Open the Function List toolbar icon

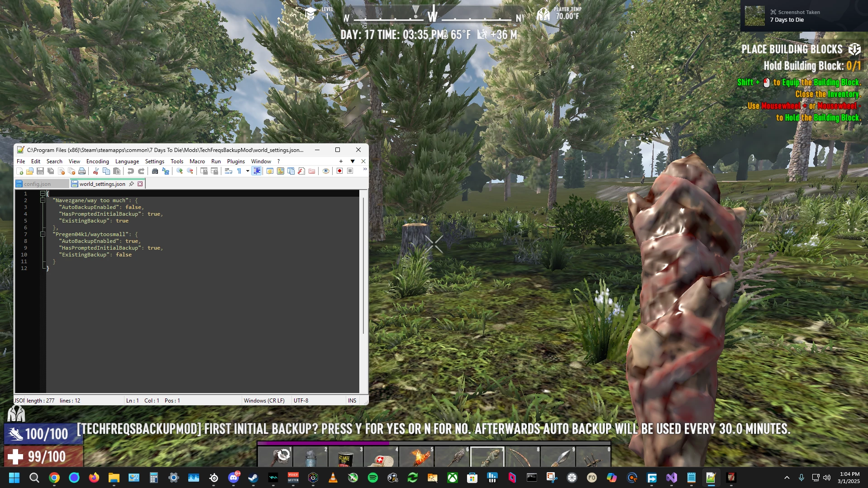301,171
